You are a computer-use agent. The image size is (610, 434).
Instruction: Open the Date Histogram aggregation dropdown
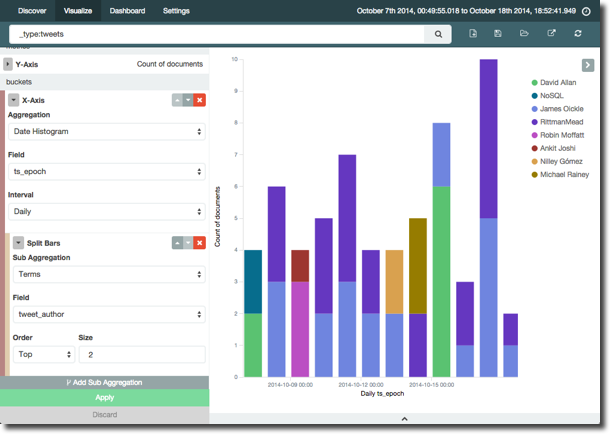[106, 131]
